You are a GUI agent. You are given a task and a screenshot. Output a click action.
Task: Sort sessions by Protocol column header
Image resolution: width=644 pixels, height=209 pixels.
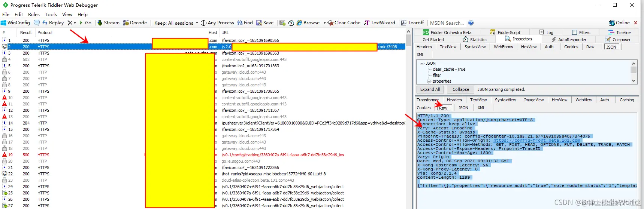coord(45,33)
